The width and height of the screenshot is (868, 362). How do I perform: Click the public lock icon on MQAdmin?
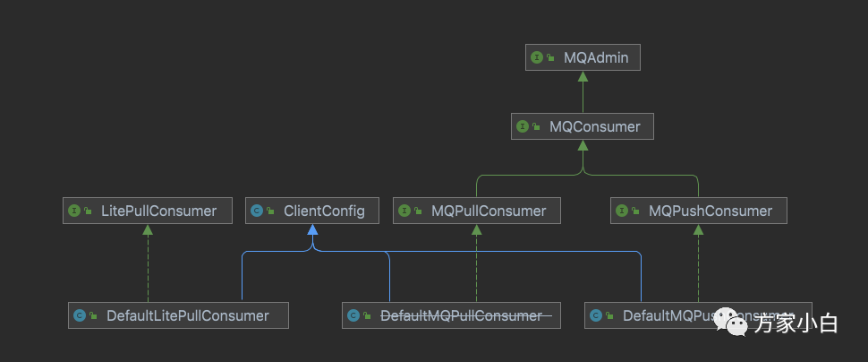pyautogui.click(x=551, y=57)
